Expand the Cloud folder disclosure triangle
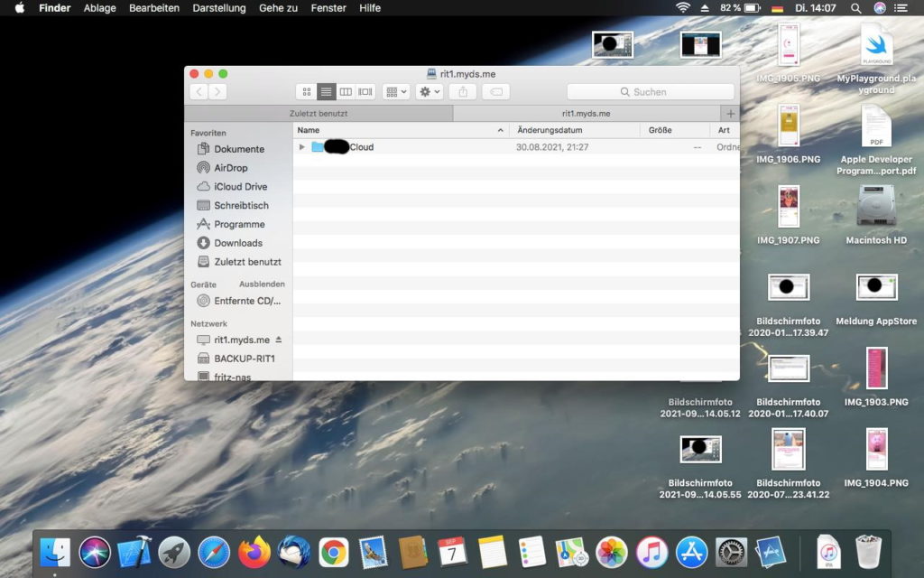Viewport: 924px width, 578px height. [301, 147]
